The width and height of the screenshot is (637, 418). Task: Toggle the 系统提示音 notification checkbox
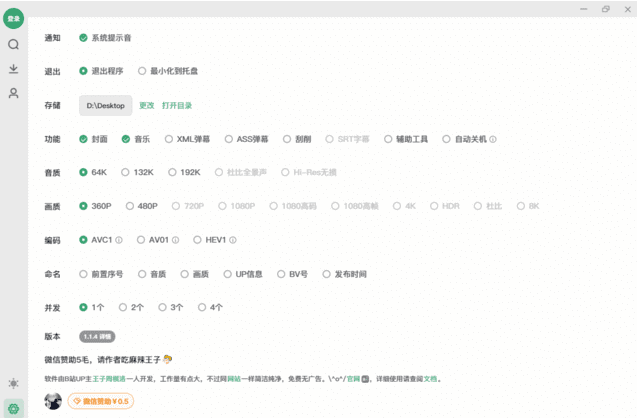84,38
